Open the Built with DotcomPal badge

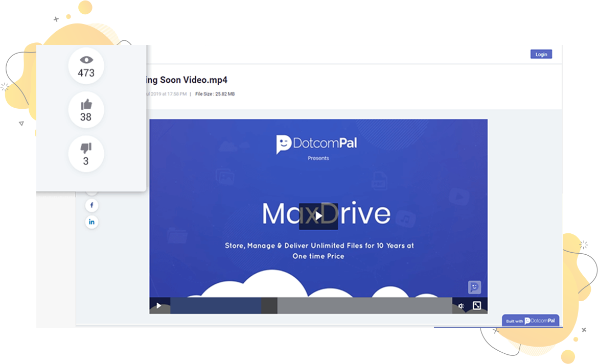tap(531, 321)
